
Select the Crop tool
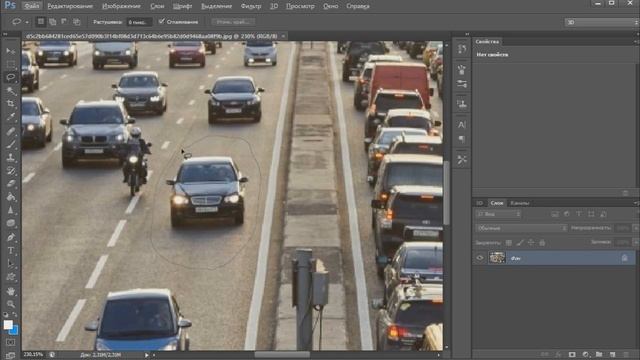11,104
